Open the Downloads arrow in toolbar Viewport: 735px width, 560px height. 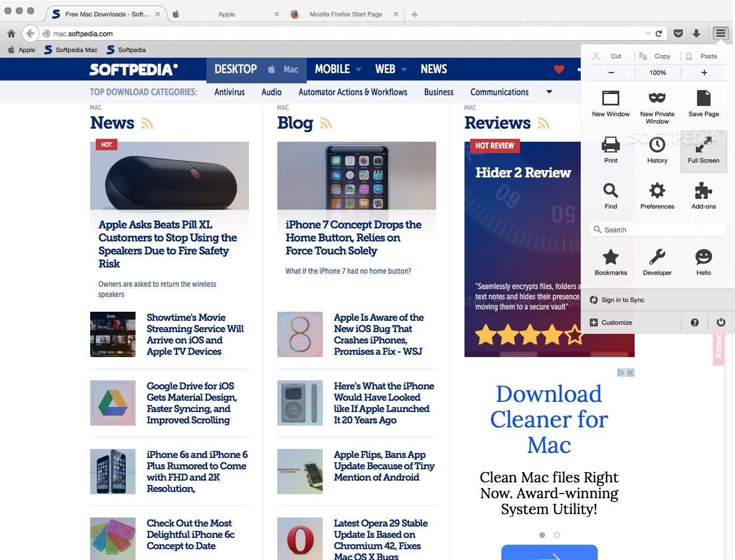click(x=696, y=33)
